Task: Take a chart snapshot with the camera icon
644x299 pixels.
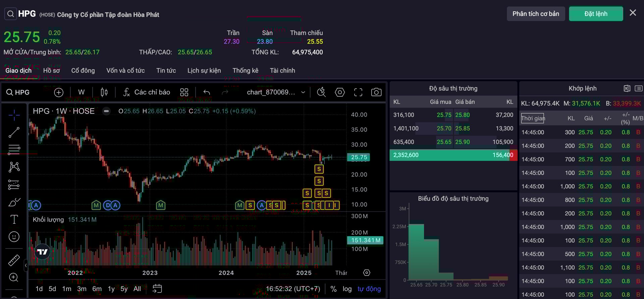Action: coord(376,92)
